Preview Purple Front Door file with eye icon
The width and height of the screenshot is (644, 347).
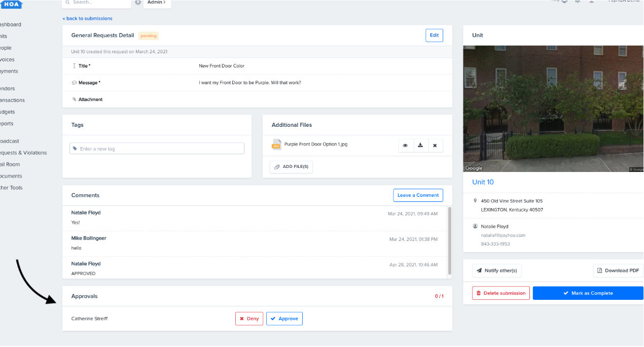(406, 146)
